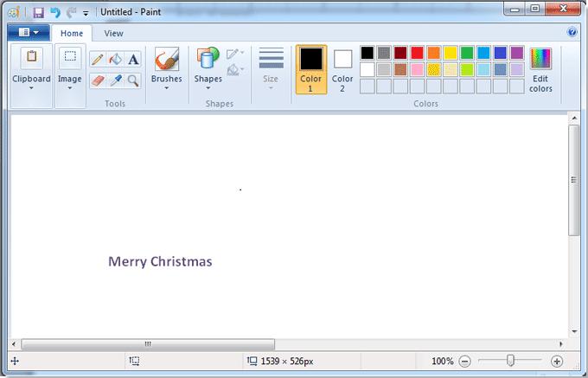The height and width of the screenshot is (378, 588).
Task: Select the Color picker eyedropper tool
Action: (x=115, y=80)
